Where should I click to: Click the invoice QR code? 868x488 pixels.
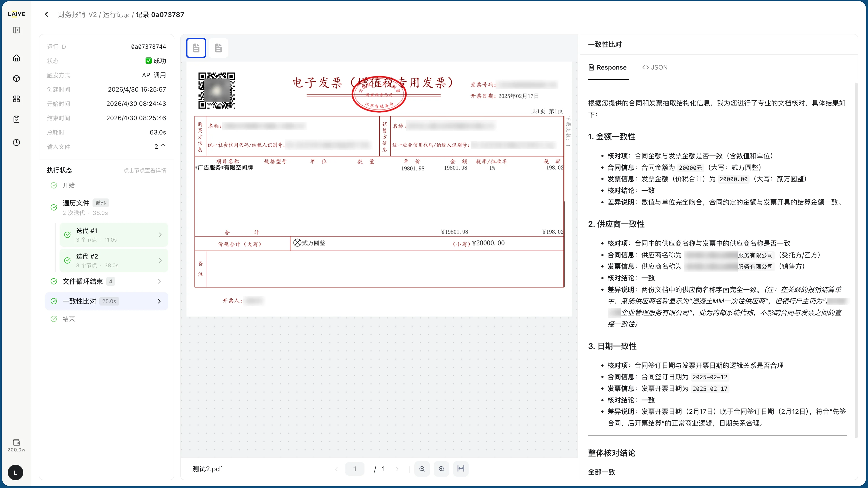[217, 90]
